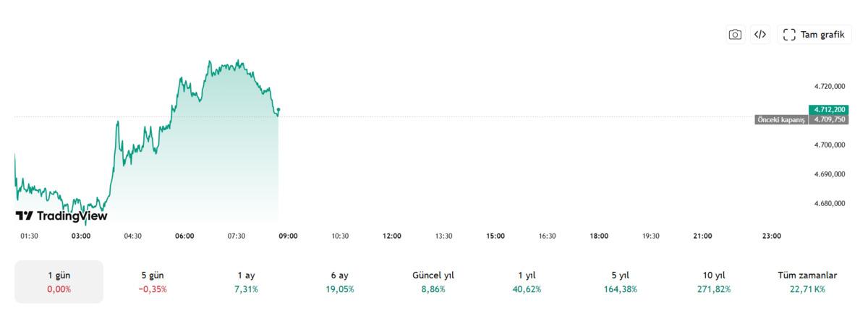Click the last price dot on chart
This screenshot has height=329, width=868.
click(x=278, y=110)
